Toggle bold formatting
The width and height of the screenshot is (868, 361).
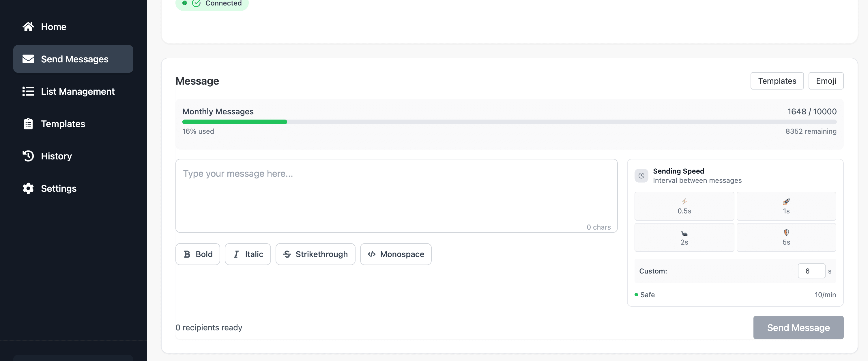197,254
